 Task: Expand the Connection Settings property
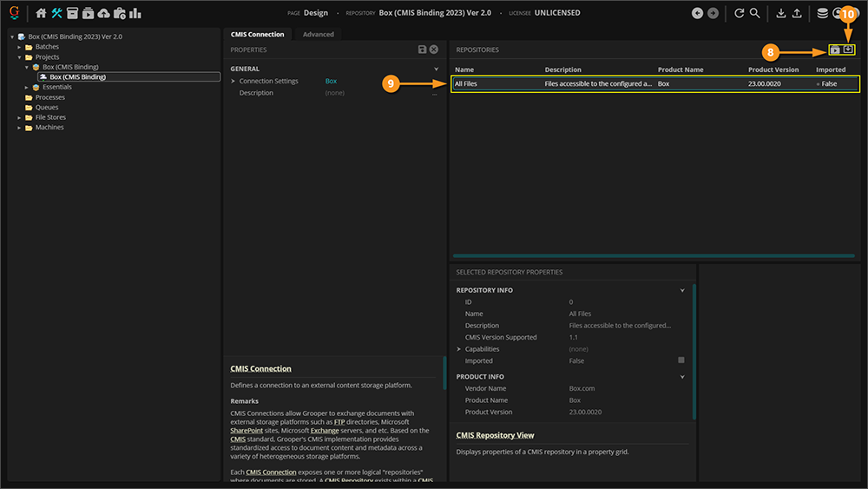(x=233, y=82)
